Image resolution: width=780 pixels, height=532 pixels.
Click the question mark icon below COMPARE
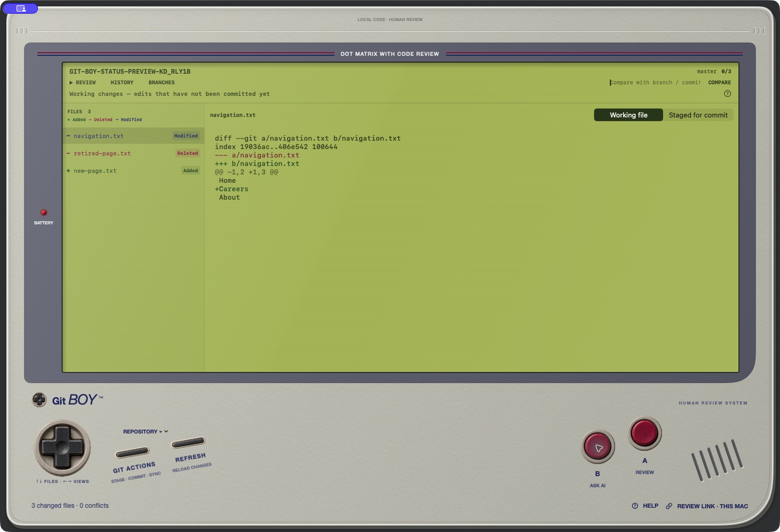(727, 94)
